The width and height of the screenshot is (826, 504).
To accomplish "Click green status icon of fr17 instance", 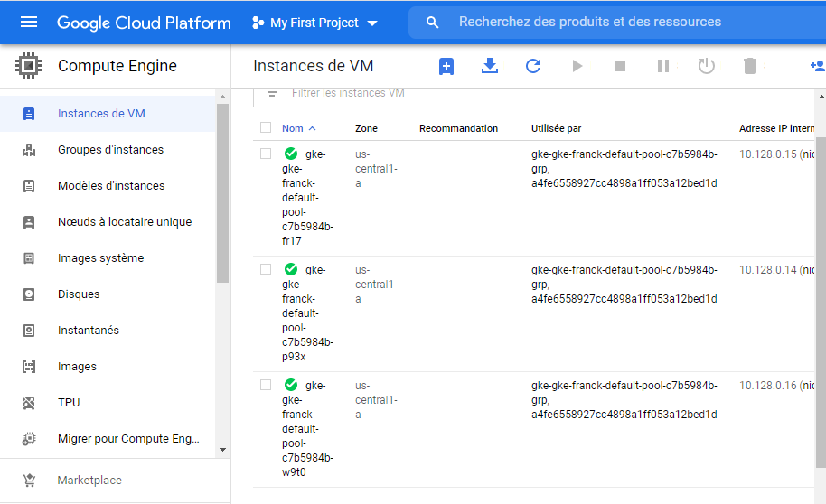I will click(291, 154).
